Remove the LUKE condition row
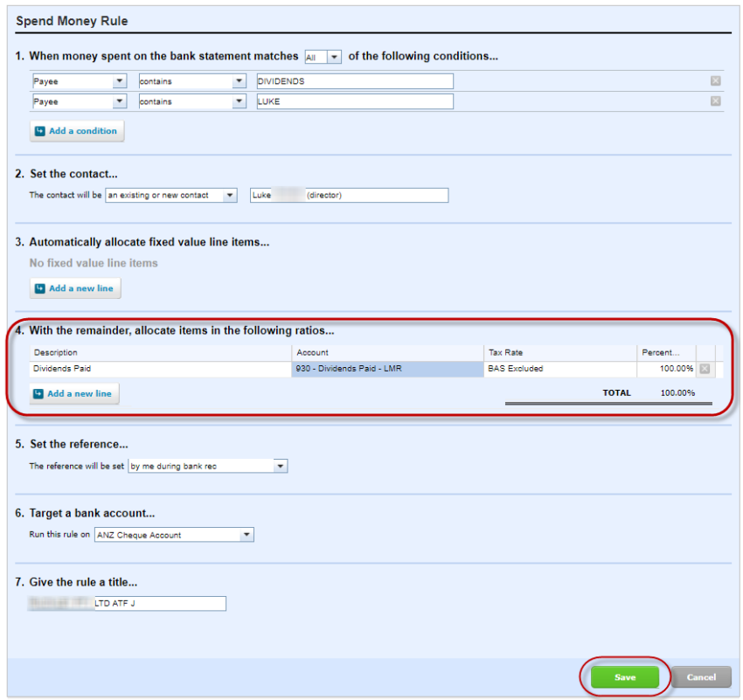 [x=715, y=101]
